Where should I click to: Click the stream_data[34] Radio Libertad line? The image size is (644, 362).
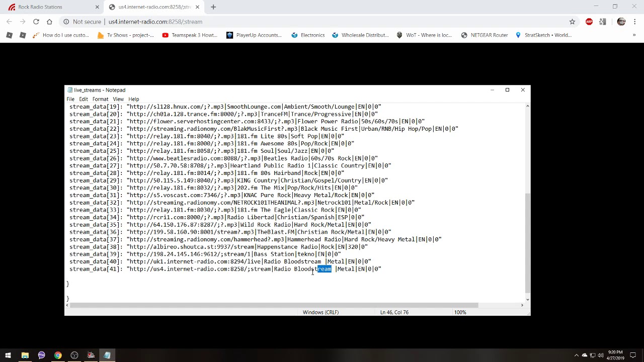217,217
